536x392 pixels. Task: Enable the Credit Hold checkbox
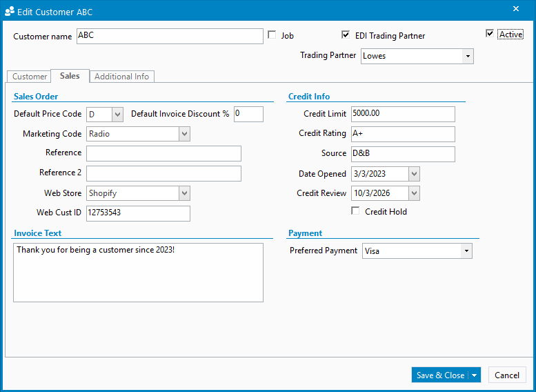(x=356, y=211)
